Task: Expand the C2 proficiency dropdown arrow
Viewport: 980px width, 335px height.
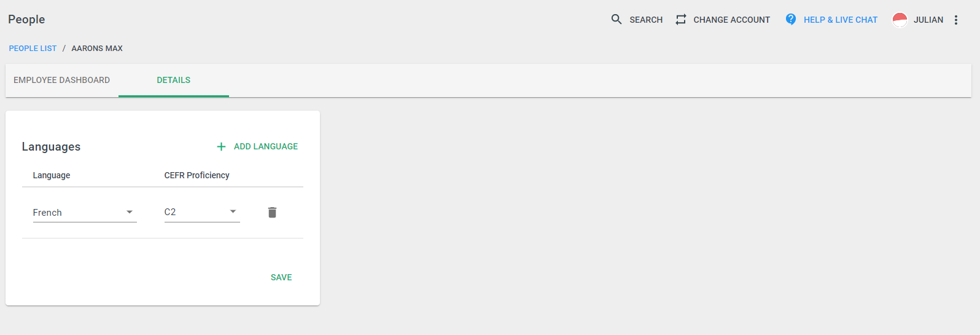Action: tap(233, 212)
